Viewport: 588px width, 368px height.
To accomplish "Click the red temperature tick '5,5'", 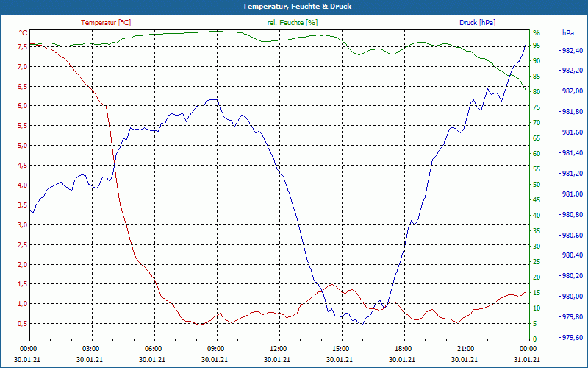I will click(x=23, y=126).
